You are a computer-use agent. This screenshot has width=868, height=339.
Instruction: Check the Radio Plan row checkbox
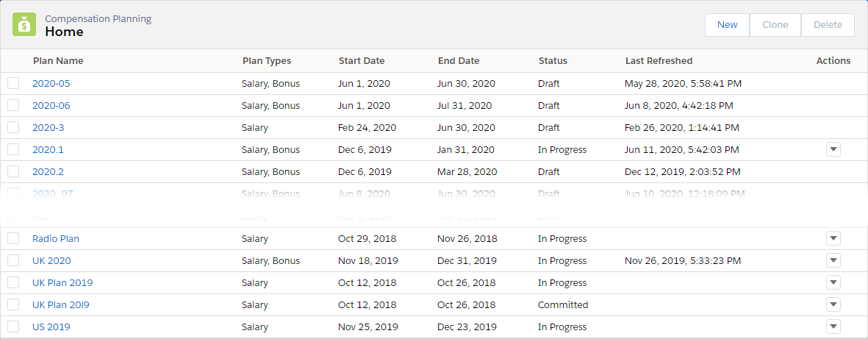(13, 239)
